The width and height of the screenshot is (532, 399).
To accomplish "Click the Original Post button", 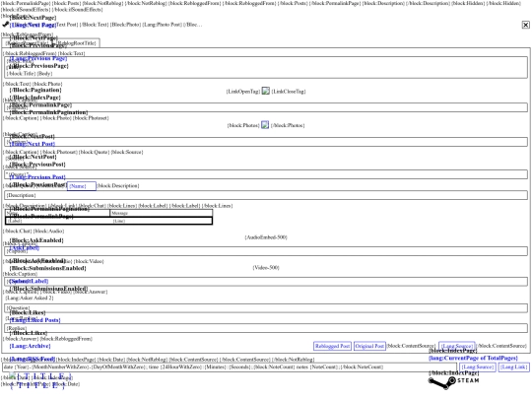I will 369,346.
